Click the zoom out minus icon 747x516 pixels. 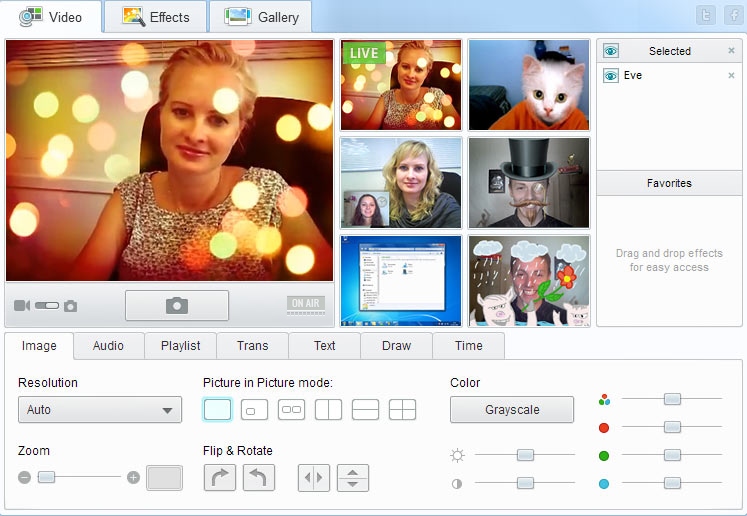25,478
